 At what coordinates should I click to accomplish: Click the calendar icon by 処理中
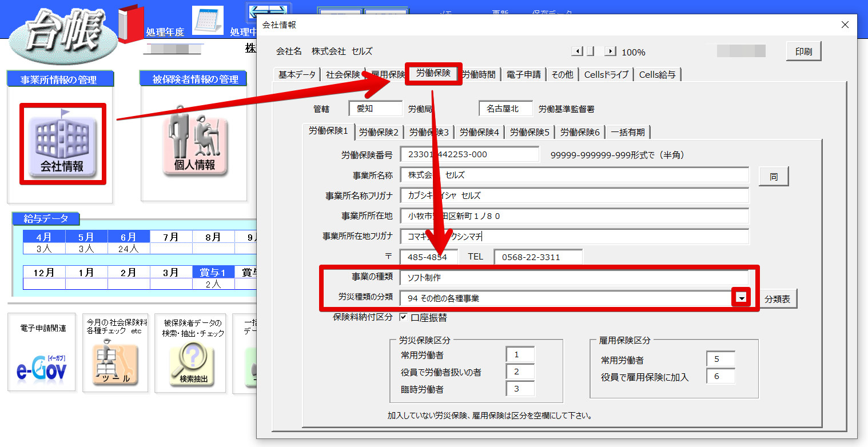pyautogui.click(x=207, y=21)
